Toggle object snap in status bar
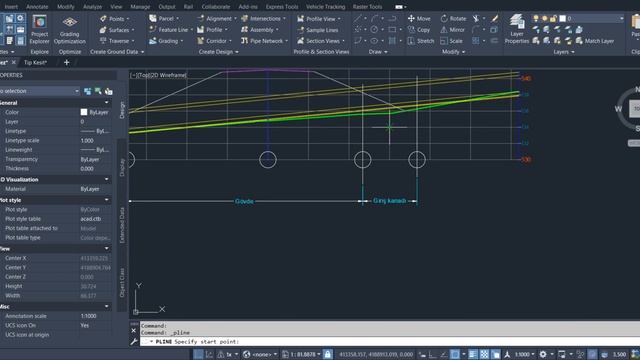 coord(455,354)
